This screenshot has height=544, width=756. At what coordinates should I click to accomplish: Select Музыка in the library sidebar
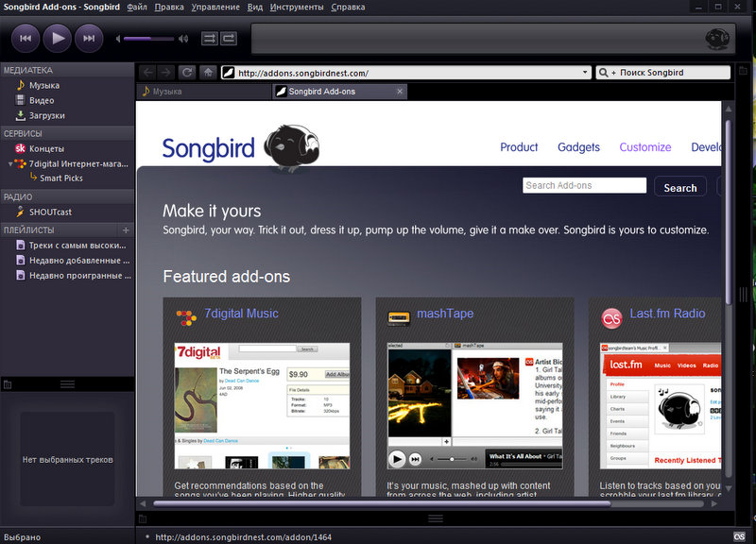coord(44,85)
